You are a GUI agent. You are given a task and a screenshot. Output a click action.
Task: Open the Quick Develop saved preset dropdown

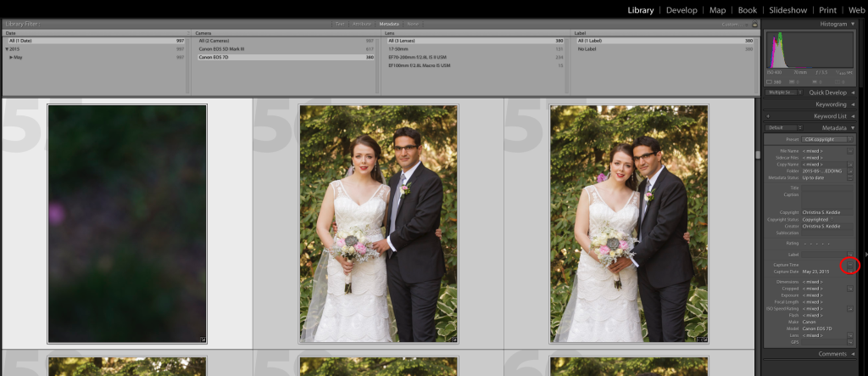pyautogui.click(x=784, y=93)
